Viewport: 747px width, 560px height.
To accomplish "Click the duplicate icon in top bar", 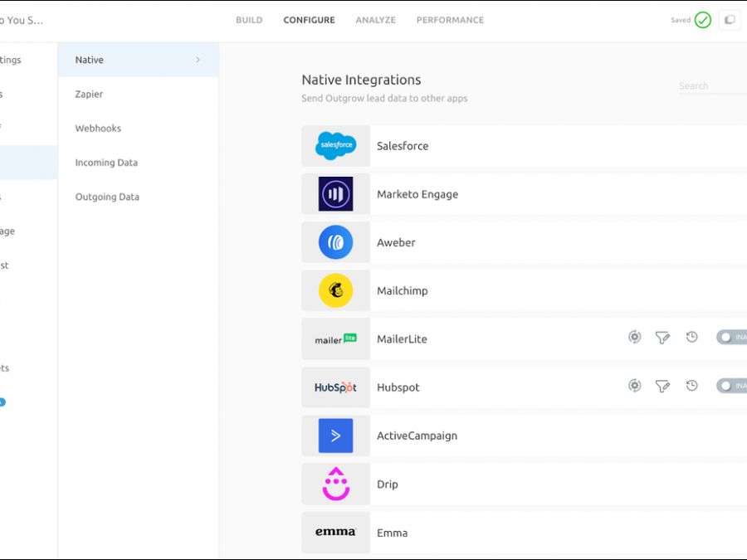I will pyautogui.click(x=730, y=20).
